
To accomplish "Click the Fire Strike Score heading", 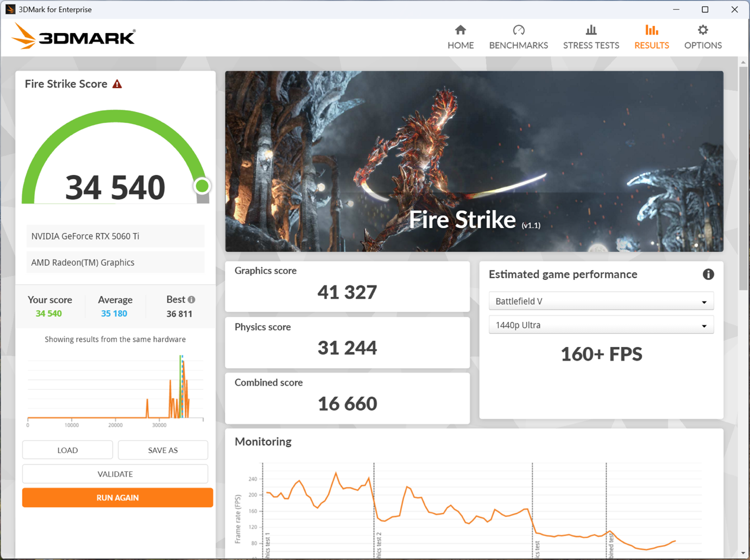I will click(x=66, y=84).
